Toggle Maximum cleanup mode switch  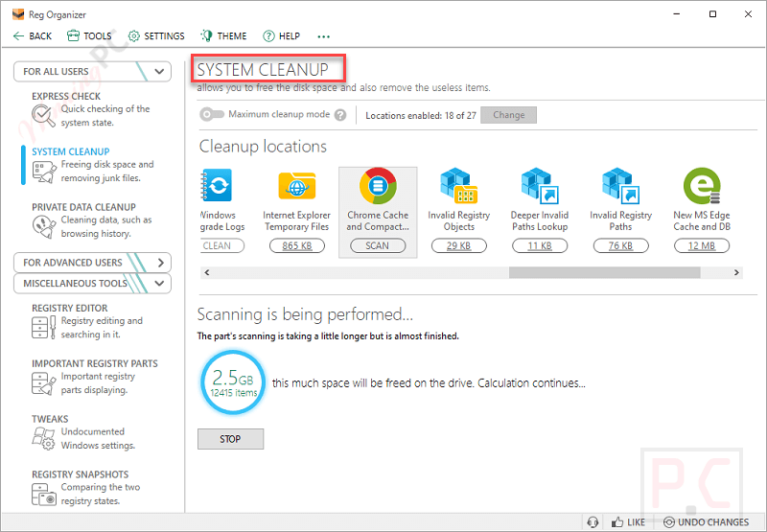pyautogui.click(x=211, y=115)
